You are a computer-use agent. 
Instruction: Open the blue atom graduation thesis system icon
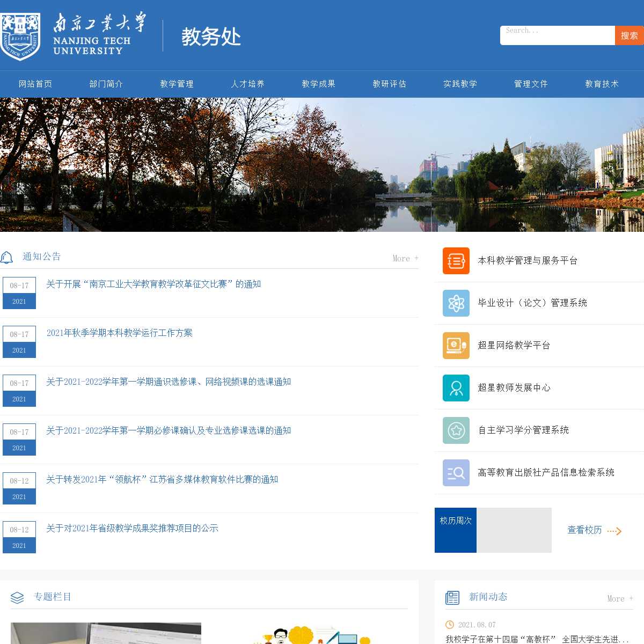click(x=456, y=303)
